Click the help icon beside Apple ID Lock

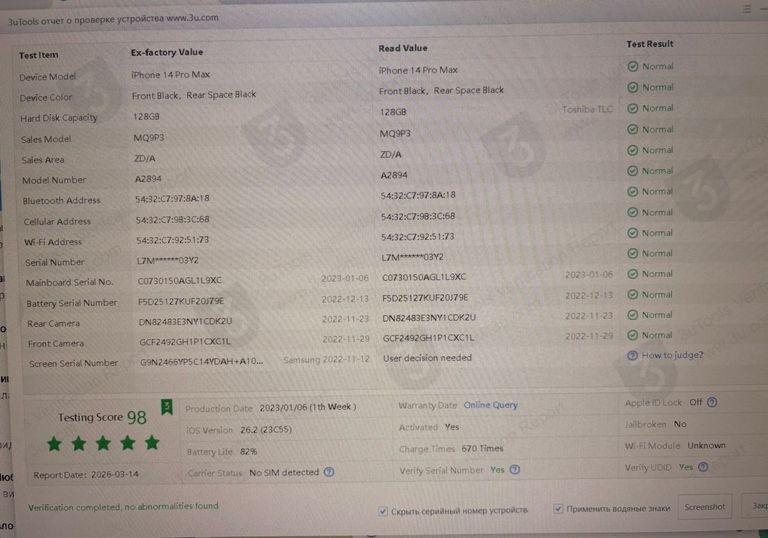(711, 403)
